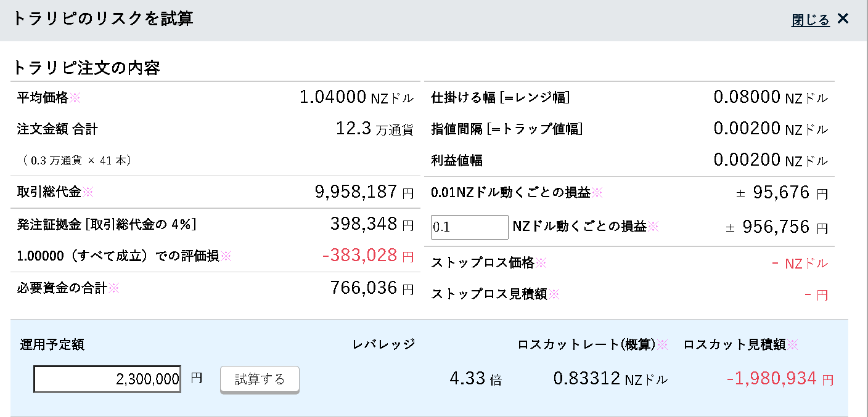The width and height of the screenshot is (868, 417).
Task: Click the ※ note beside 平均価格
Action: click(x=75, y=97)
